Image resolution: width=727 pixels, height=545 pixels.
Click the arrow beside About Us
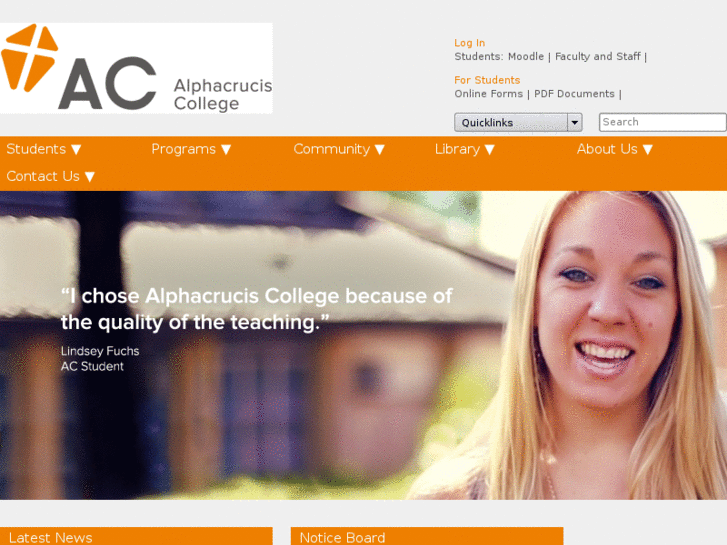(648, 149)
